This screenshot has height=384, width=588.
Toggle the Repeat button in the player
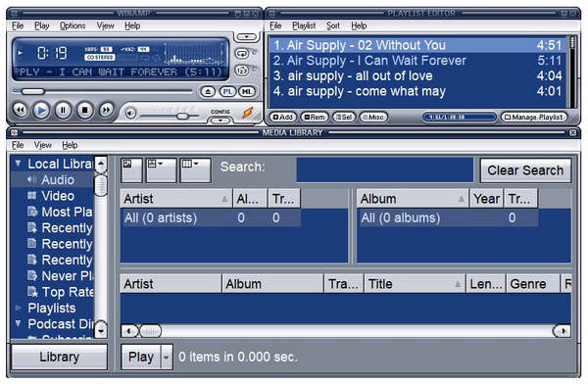[242, 54]
